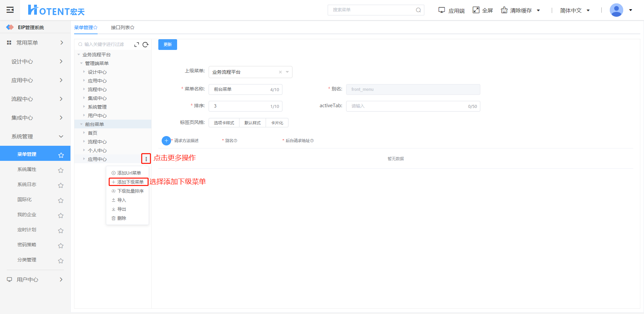This screenshot has height=314, width=644.
Task: Click the blue plus add-row button
Action: coord(166,141)
